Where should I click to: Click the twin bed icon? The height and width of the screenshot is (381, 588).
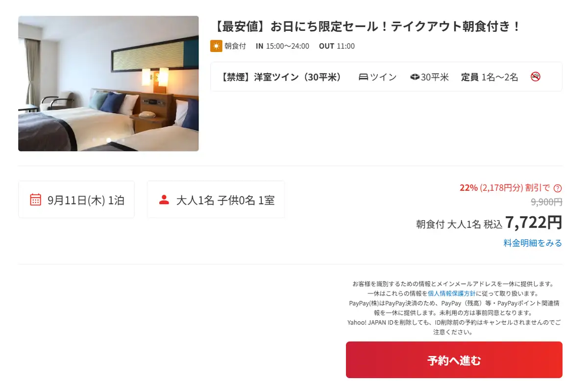coord(363,77)
